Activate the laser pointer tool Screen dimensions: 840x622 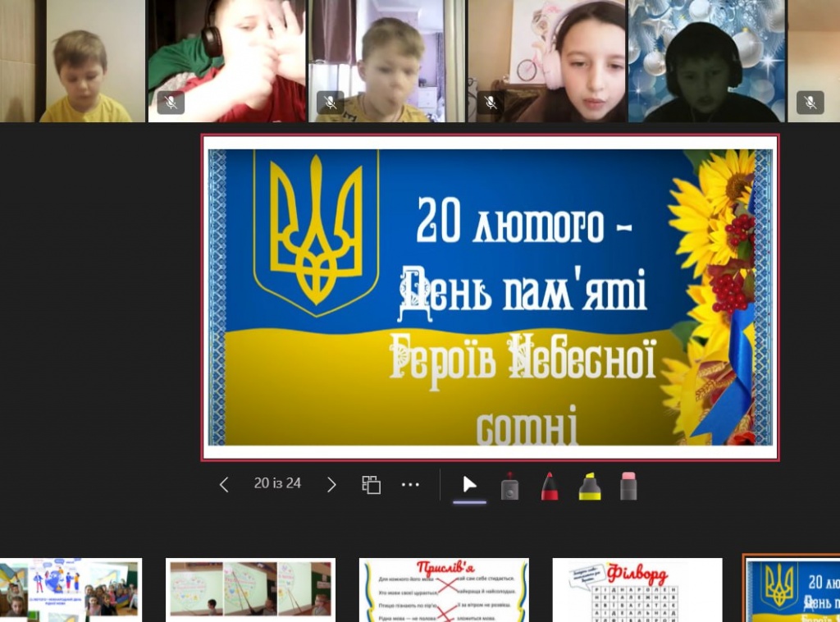point(509,487)
